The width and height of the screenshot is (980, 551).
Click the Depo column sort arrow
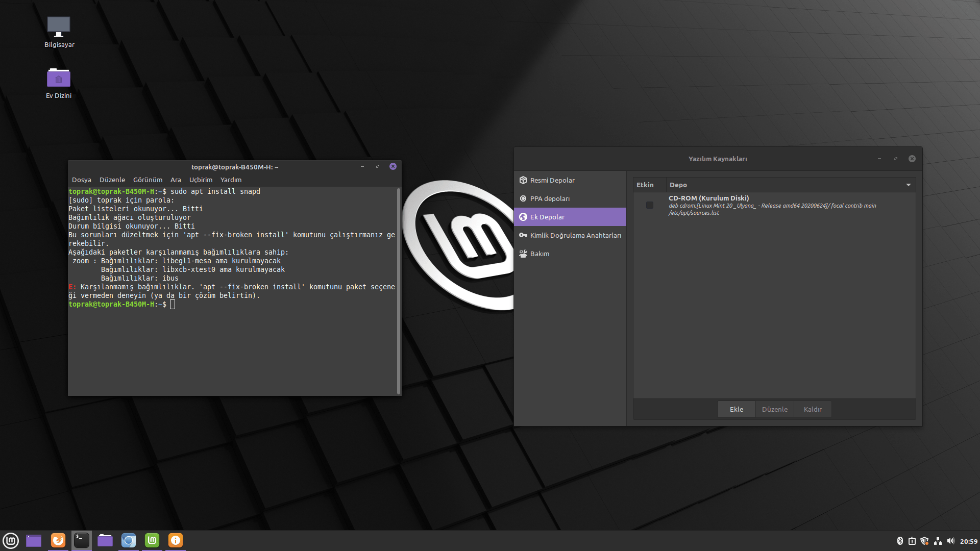tap(909, 185)
